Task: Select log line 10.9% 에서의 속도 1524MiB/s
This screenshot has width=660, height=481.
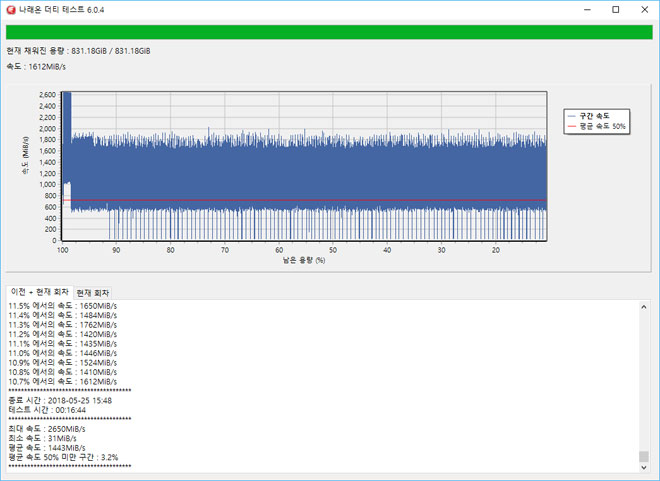Action: (63, 363)
